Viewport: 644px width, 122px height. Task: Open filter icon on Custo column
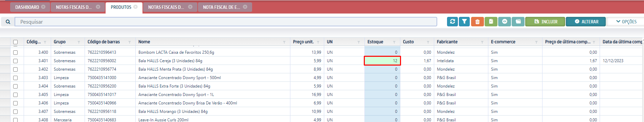(428, 42)
